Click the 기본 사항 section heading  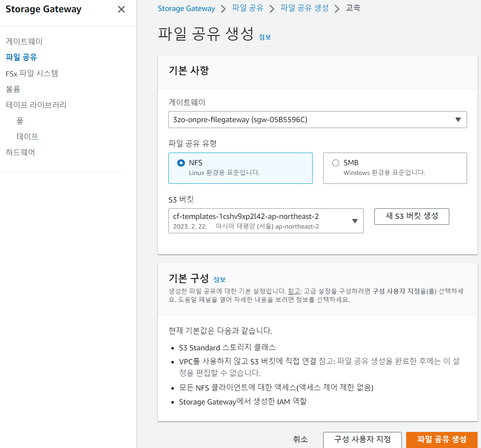point(189,71)
